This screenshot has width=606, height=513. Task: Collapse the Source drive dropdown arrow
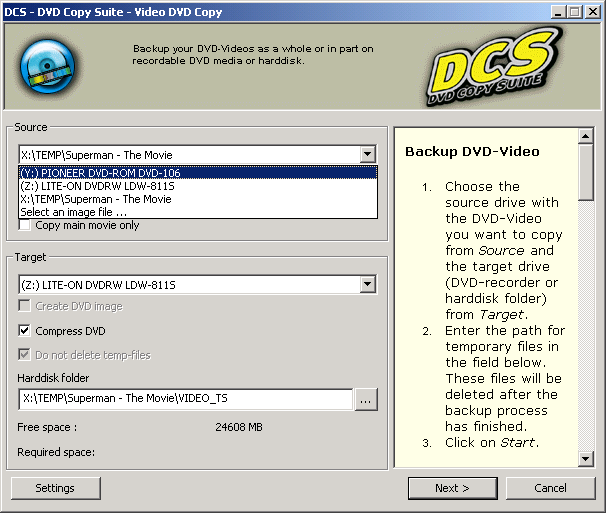pos(367,155)
